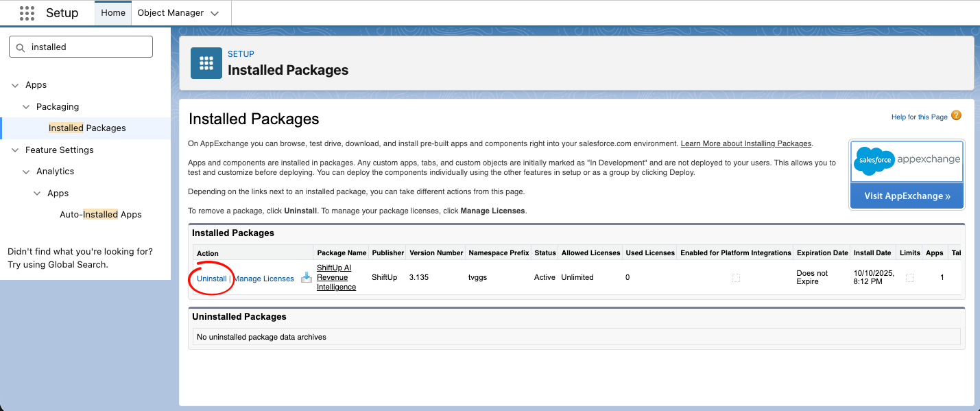Click the Salesforce AppExchange logo banner
This screenshot has height=411, width=980.
[x=907, y=161]
